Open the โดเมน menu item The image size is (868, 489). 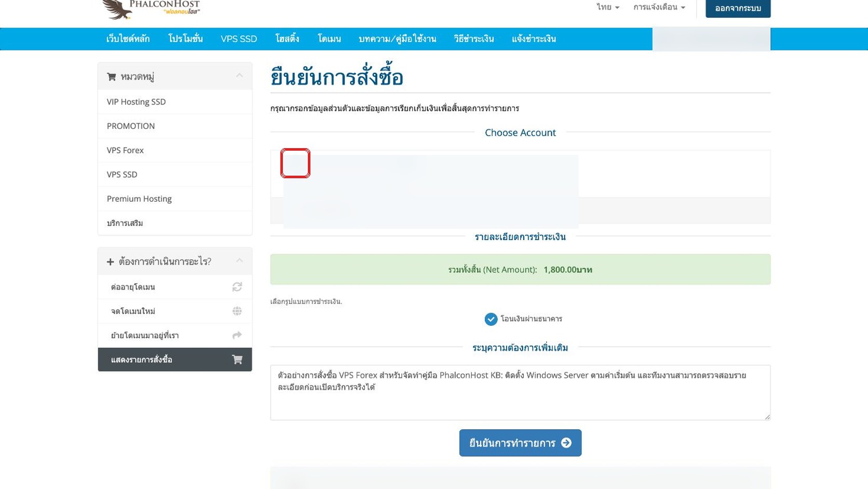pyautogui.click(x=329, y=39)
